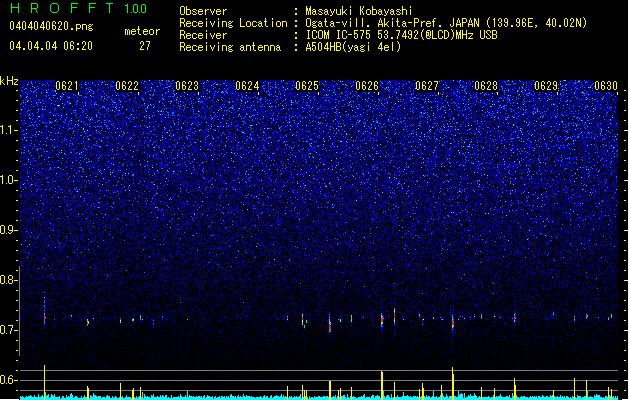This screenshot has width=629, height=400.
Task: Click the meteor count value 27
Action: coord(145,46)
